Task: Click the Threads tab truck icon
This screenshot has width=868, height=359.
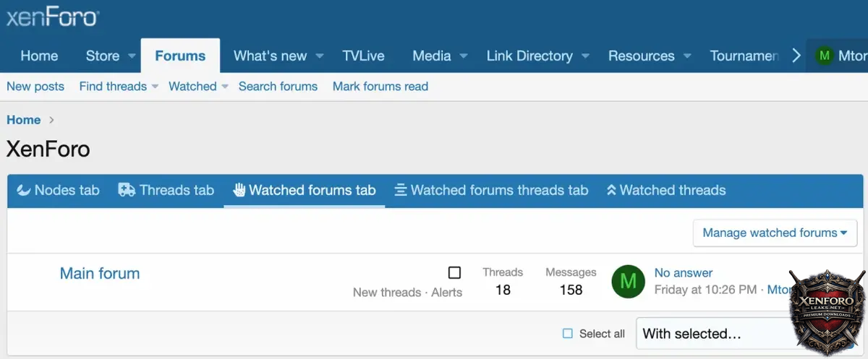Action: click(127, 190)
